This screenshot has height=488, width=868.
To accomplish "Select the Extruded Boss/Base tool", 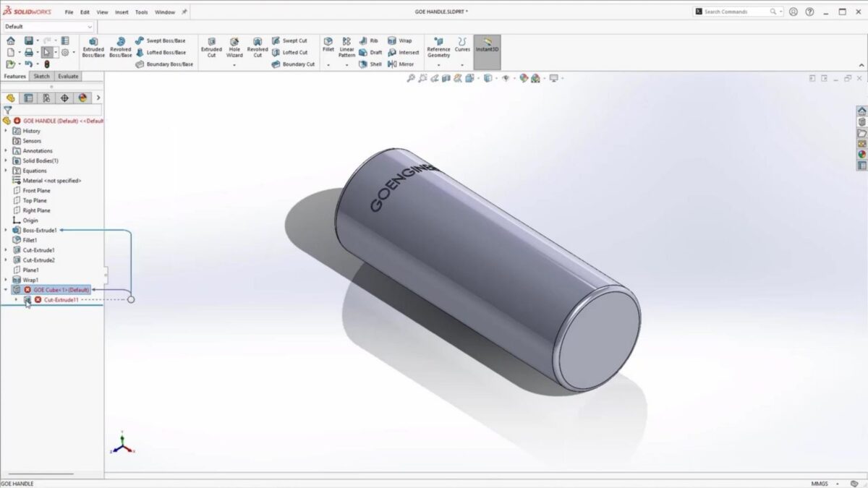I will tap(93, 48).
